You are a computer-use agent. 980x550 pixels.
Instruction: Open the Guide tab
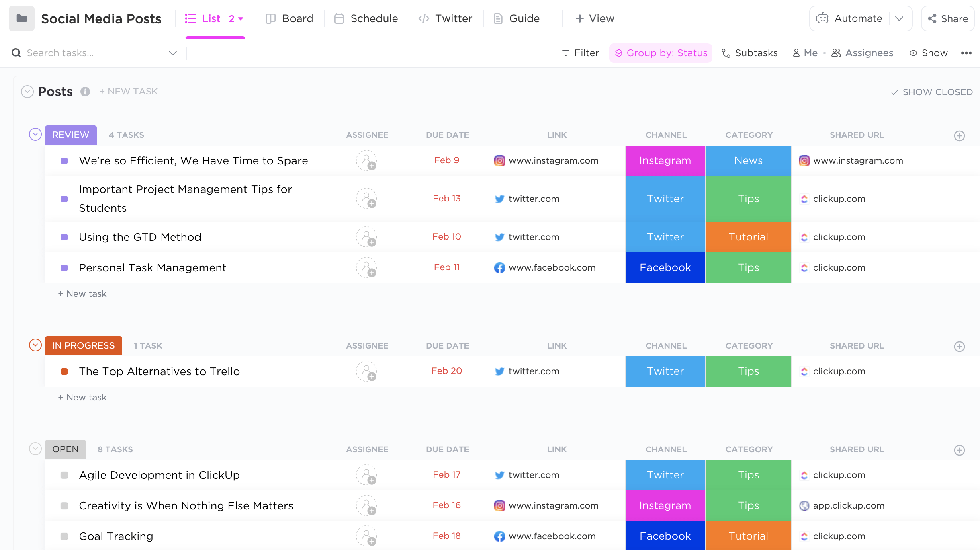click(524, 18)
